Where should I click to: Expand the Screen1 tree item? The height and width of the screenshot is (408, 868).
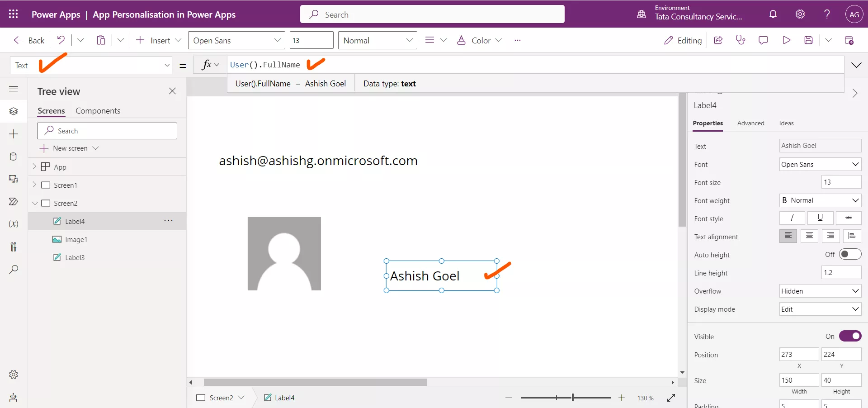point(35,185)
